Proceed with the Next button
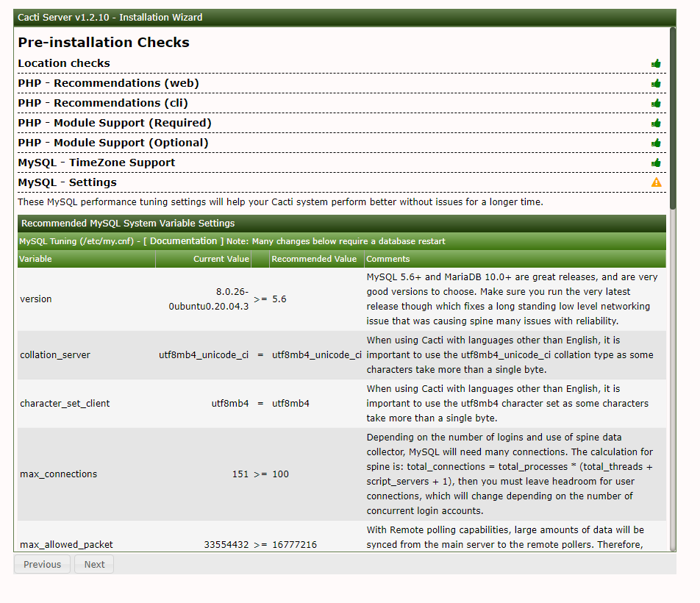This screenshot has width=700, height=603. tap(94, 564)
